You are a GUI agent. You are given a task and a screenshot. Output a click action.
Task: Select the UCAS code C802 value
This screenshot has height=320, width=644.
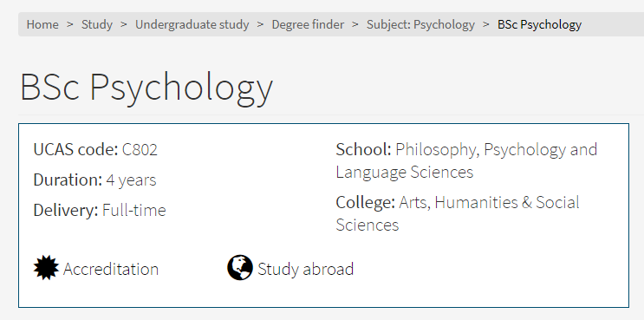click(x=140, y=149)
